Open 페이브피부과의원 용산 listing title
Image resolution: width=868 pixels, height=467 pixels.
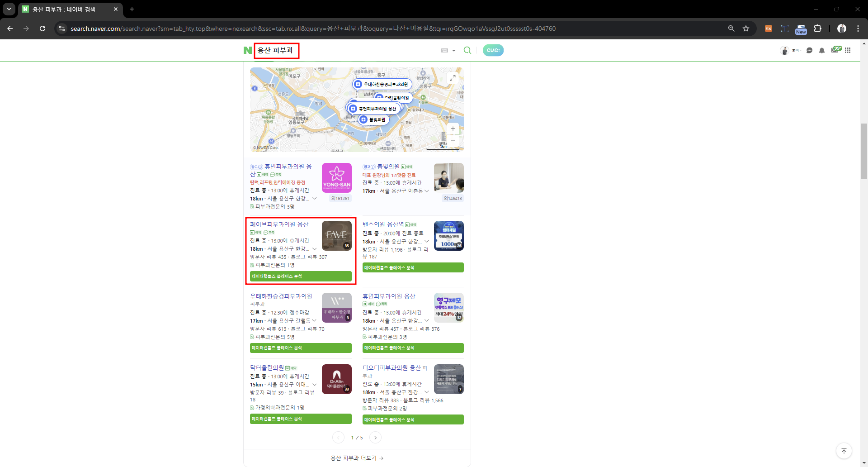pos(279,224)
